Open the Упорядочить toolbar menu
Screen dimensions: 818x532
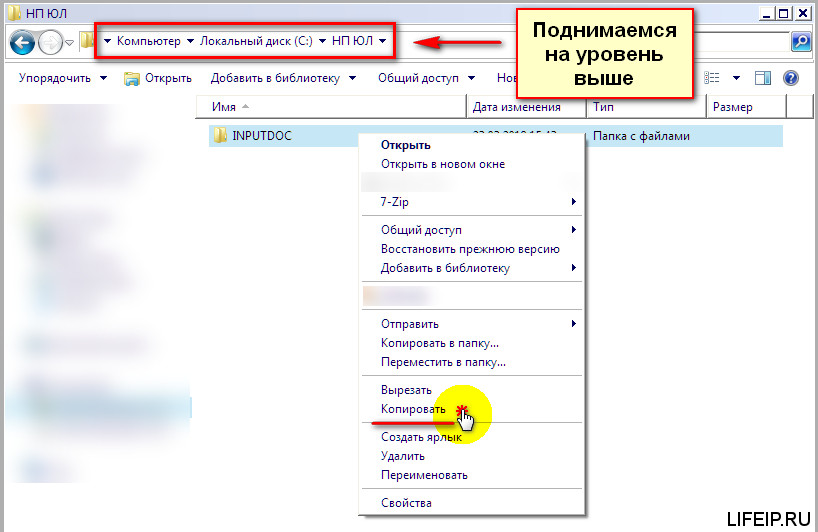coord(63,78)
